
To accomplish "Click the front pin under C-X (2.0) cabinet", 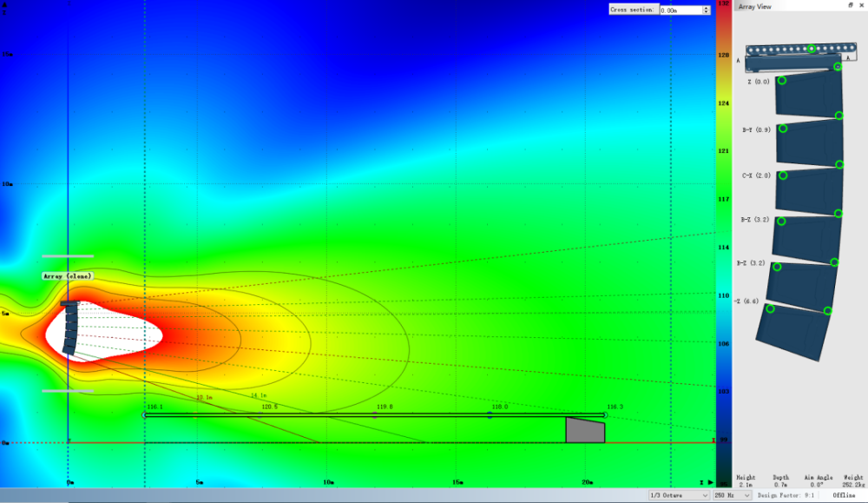I will click(838, 214).
